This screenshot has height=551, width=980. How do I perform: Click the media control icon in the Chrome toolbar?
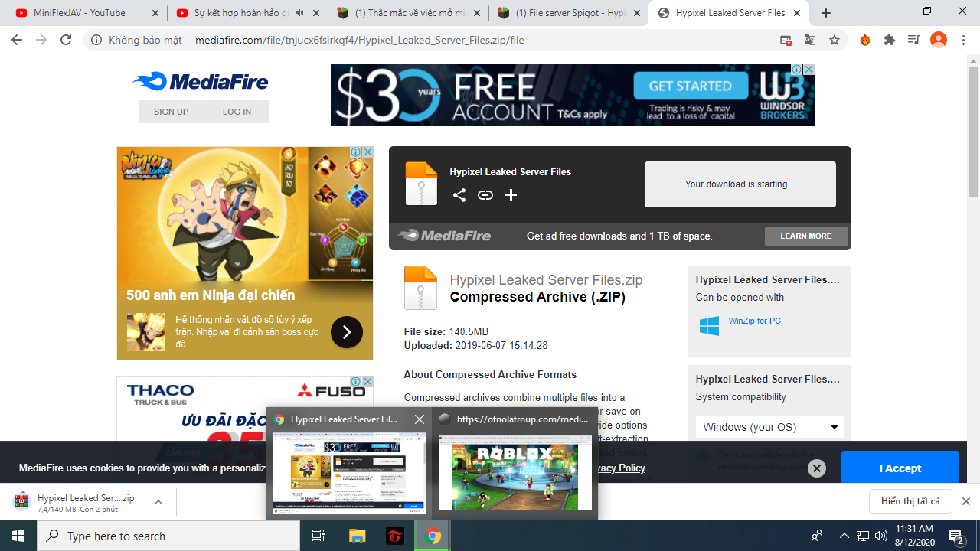tap(913, 40)
